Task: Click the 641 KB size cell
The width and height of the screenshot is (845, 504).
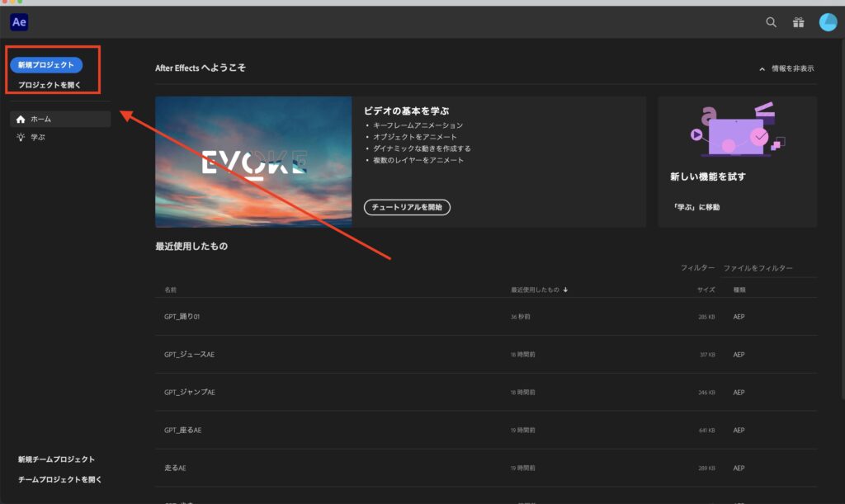Action: [706, 431]
